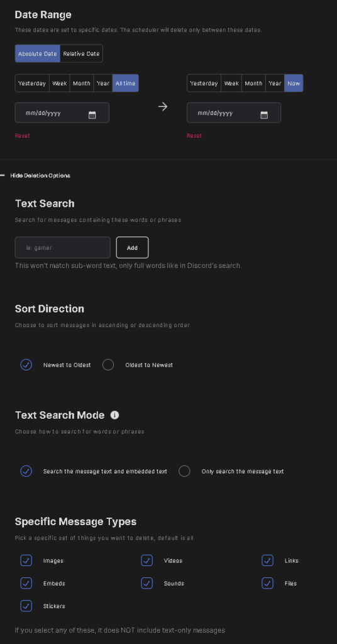
Task: Choose the start range Yesterday preset
Action: [x=32, y=84]
